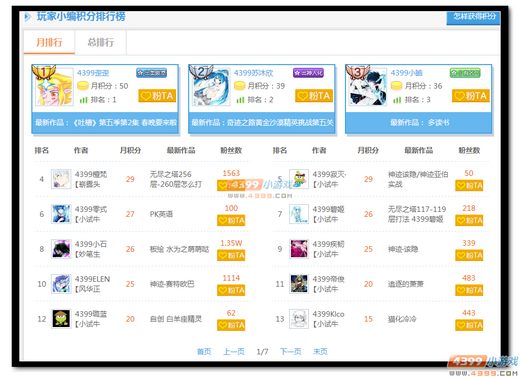Go to 末页 in pagination
This screenshot has height=378, width=520.
click(320, 351)
